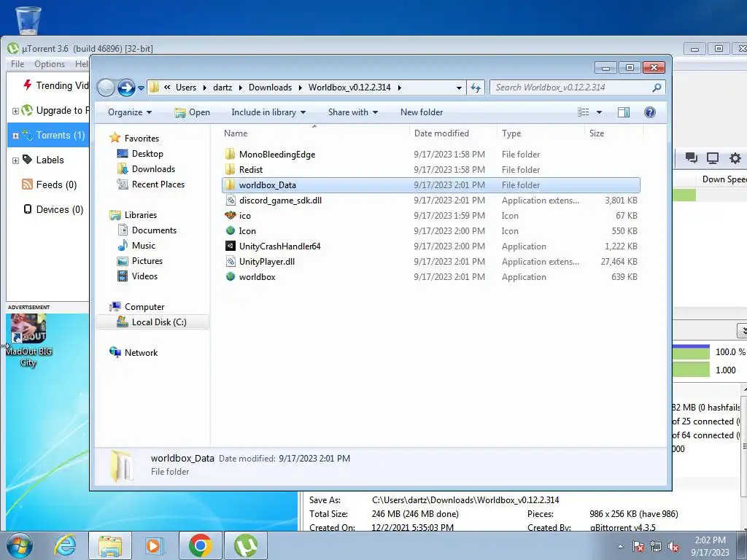
Task: Select the UnityPlayer.dll file icon
Action: [x=231, y=262]
